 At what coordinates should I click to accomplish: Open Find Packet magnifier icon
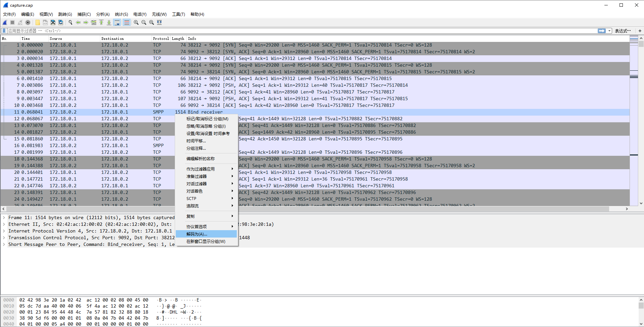(x=70, y=22)
